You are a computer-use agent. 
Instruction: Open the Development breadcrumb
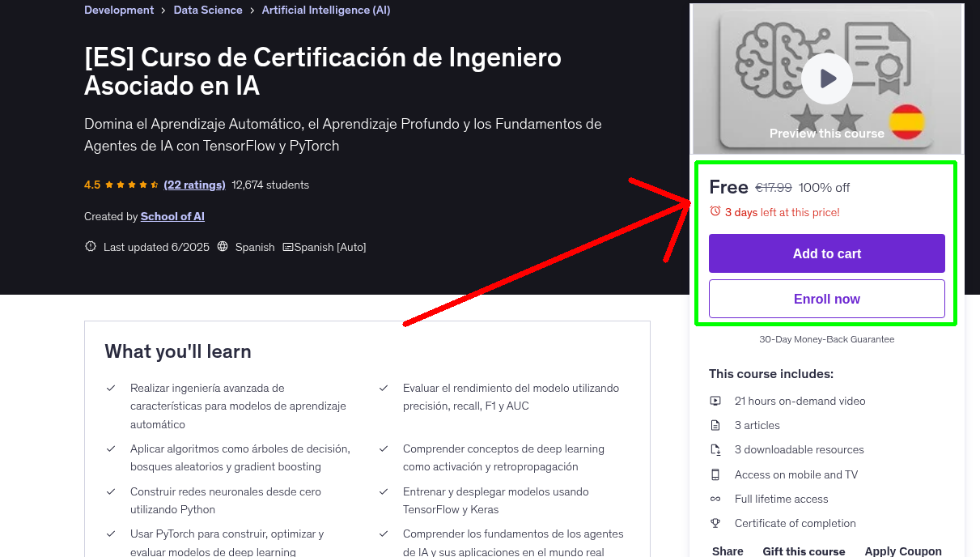tap(118, 10)
